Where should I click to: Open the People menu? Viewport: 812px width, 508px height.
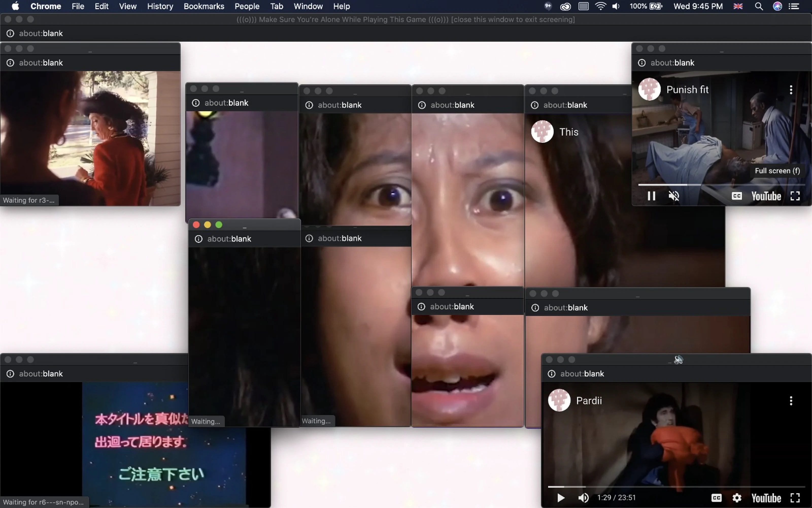coord(247,6)
